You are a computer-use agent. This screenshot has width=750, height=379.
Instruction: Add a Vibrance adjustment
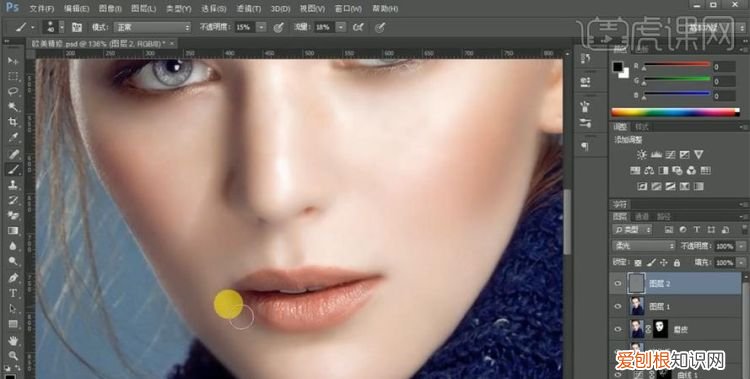click(x=698, y=155)
